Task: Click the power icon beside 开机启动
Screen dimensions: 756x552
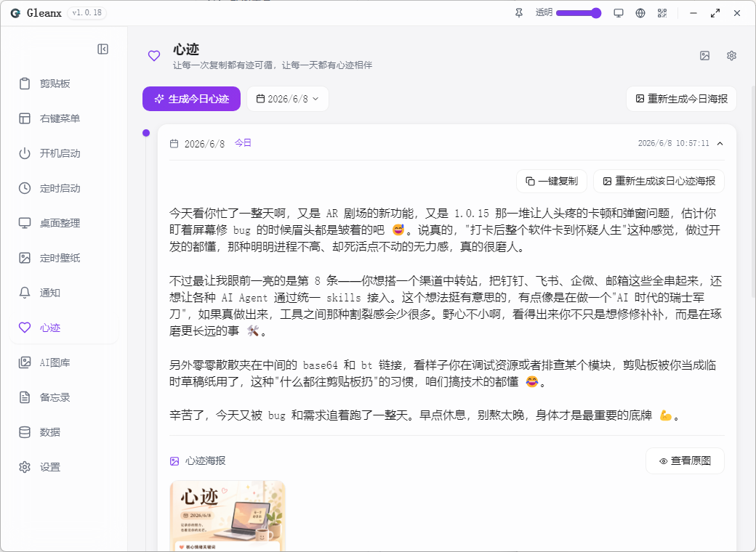Action: point(25,153)
